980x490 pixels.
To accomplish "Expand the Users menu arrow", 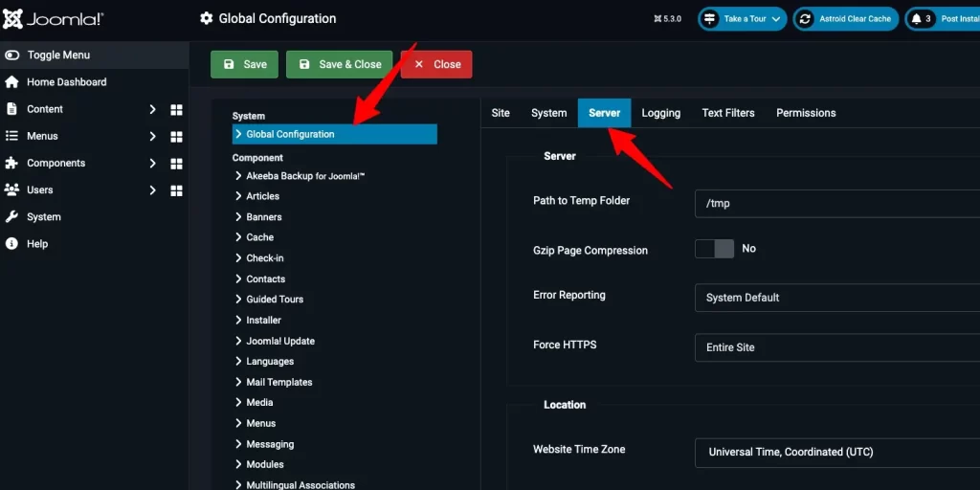I will click(152, 190).
